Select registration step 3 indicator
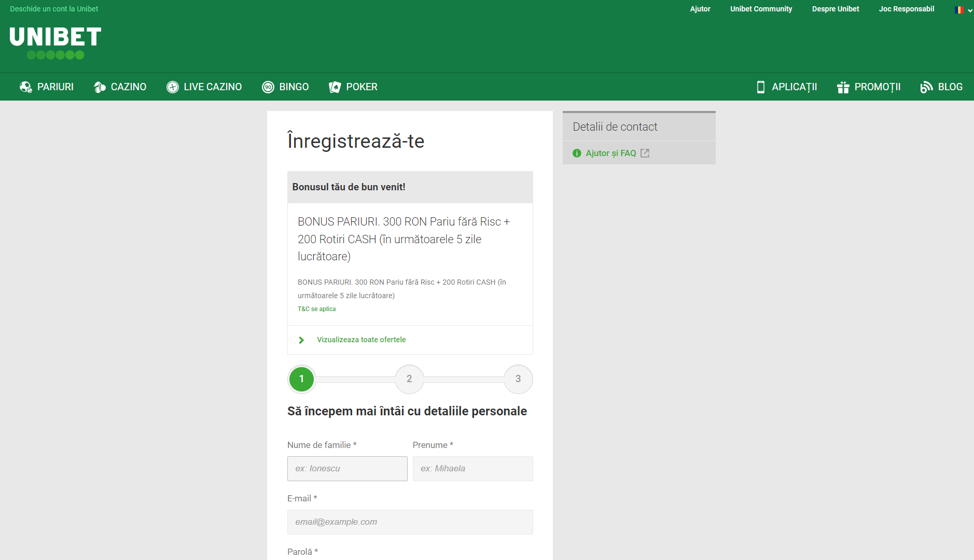 tap(518, 379)
